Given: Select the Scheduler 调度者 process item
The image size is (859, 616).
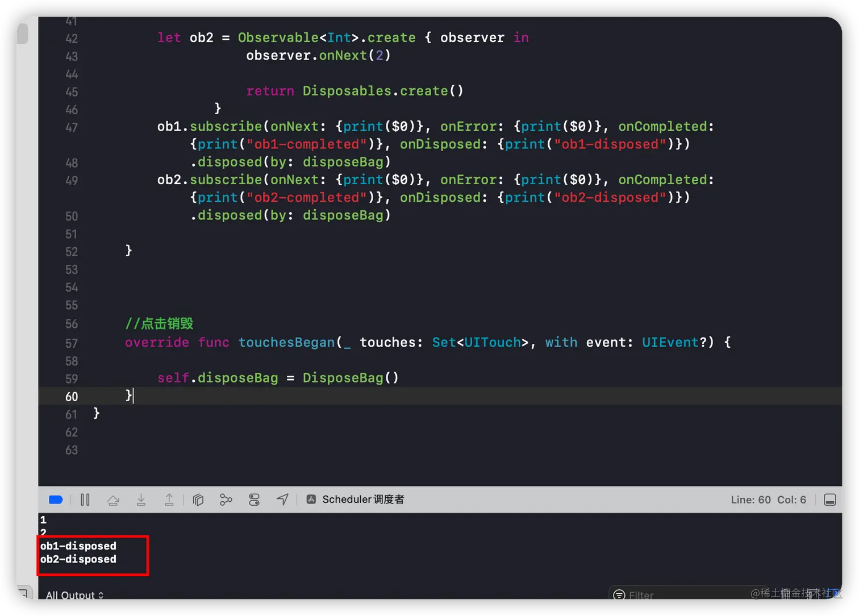Looking at the screenshot, I should (x=355, y=500).
